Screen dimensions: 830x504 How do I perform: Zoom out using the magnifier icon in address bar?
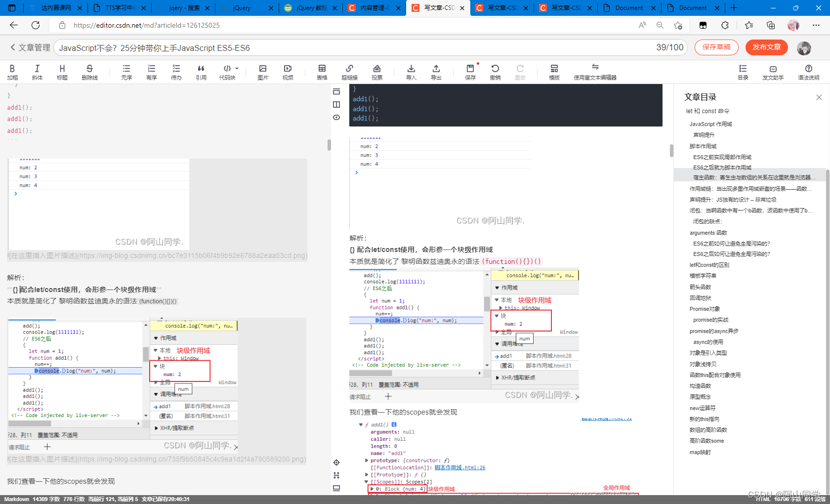(660, 25)
